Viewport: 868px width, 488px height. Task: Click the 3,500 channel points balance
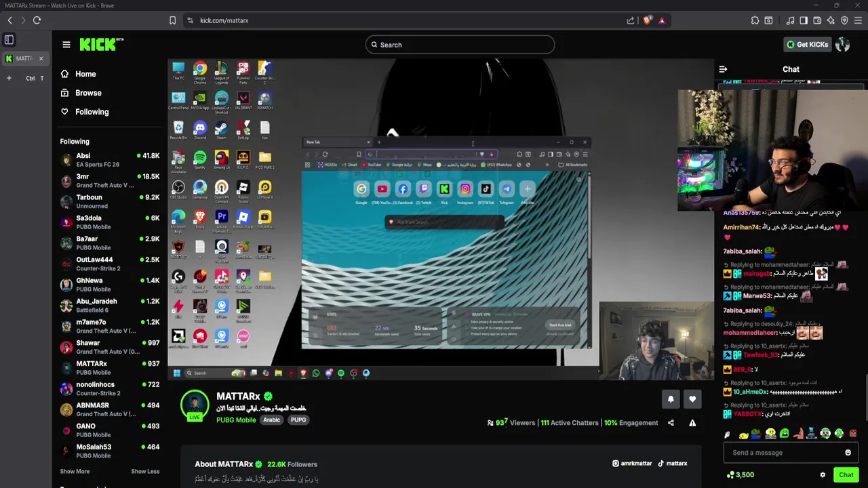pos(740,475)
